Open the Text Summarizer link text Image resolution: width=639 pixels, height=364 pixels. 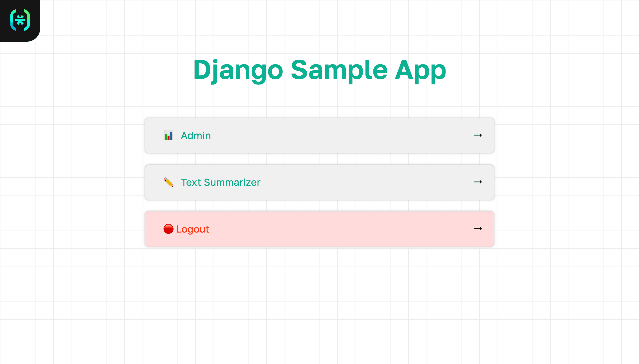(x=220, y=182)
